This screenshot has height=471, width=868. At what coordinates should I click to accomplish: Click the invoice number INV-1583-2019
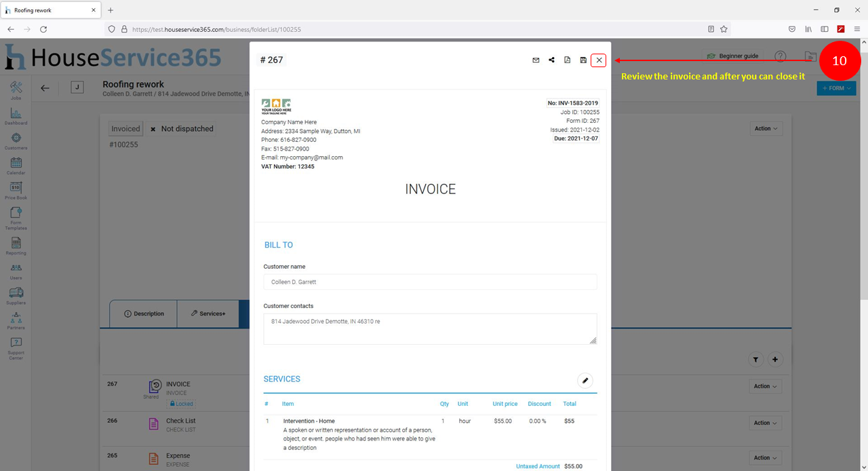pyautogui.click(x=572, y=103)
